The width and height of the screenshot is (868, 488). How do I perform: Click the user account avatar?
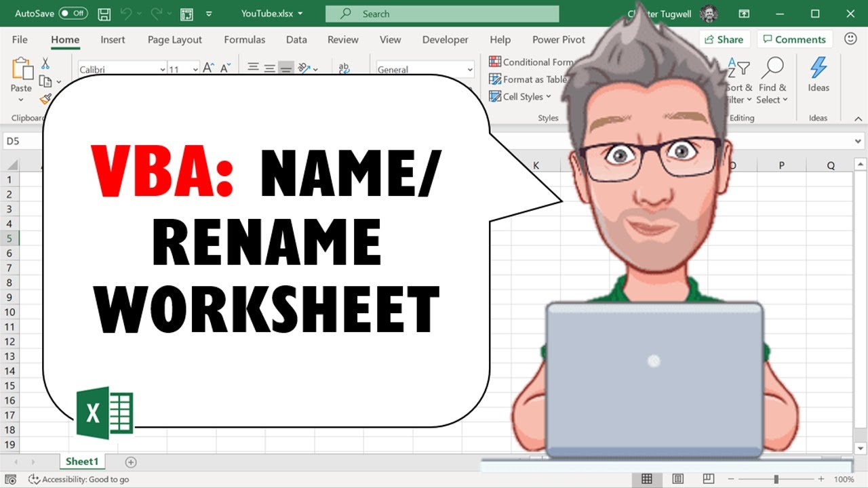[x=709, y=14]
